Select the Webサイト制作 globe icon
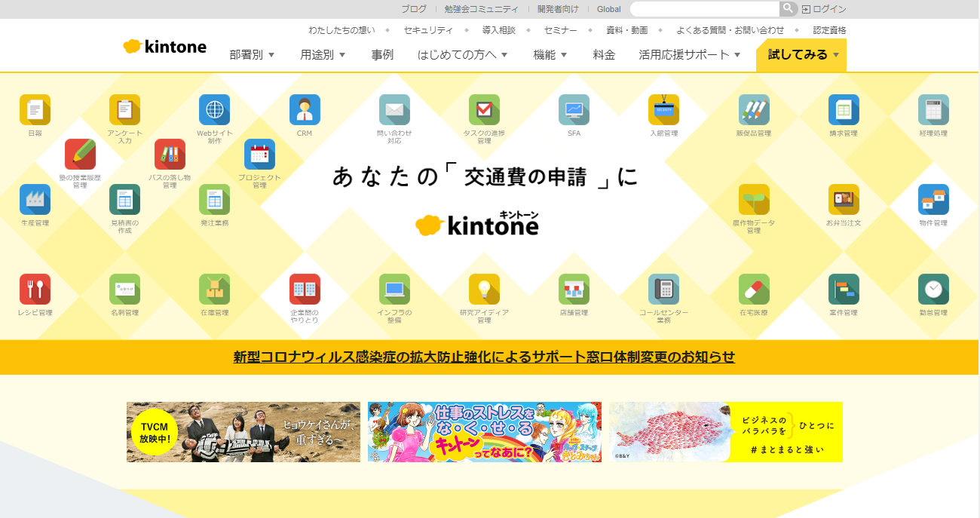The height and width of the screenshot is (518, 980). (214, 109)
